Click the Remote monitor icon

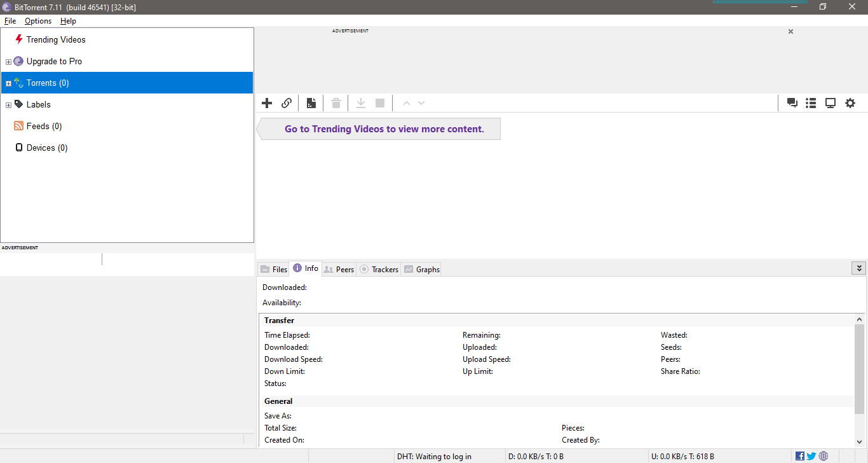(831, 103)
